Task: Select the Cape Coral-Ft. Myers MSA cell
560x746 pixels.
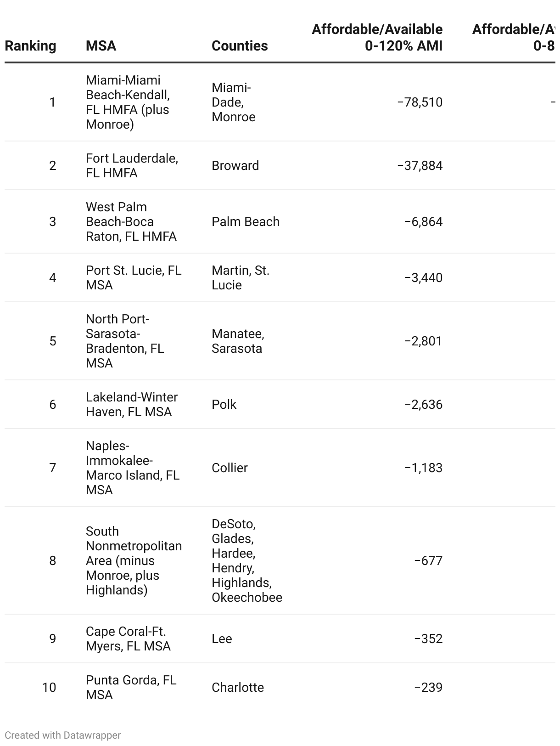Action: (128, 639)
